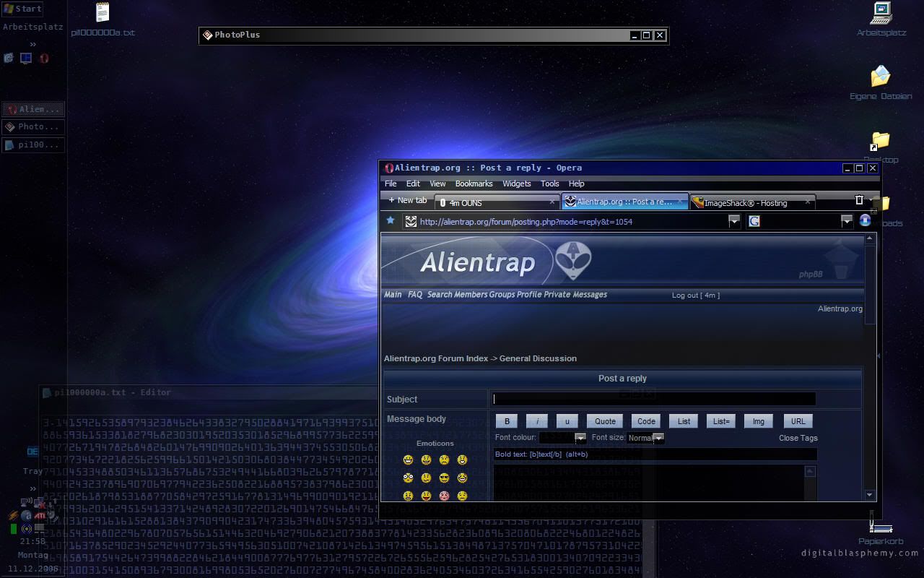
Task: Insert the surprised emoticon in the first row
Action: click(x=463, y=460)
